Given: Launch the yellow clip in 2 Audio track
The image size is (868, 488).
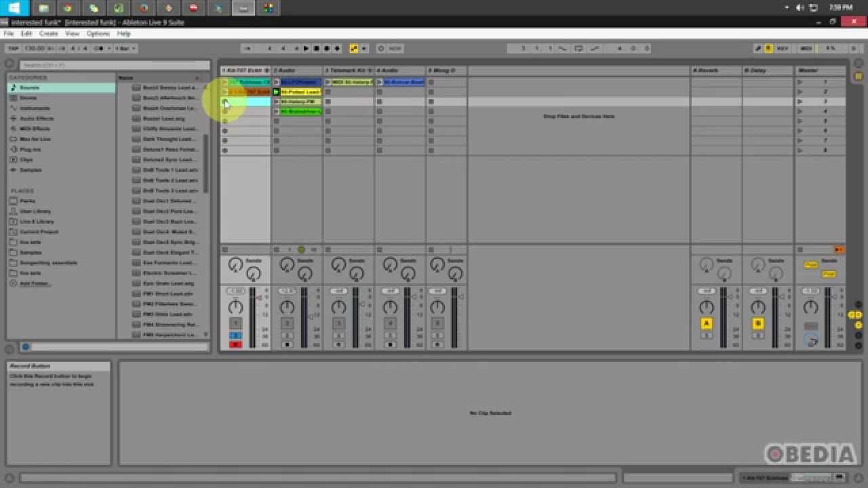Looking at the screenshot, I should (276, 91).
